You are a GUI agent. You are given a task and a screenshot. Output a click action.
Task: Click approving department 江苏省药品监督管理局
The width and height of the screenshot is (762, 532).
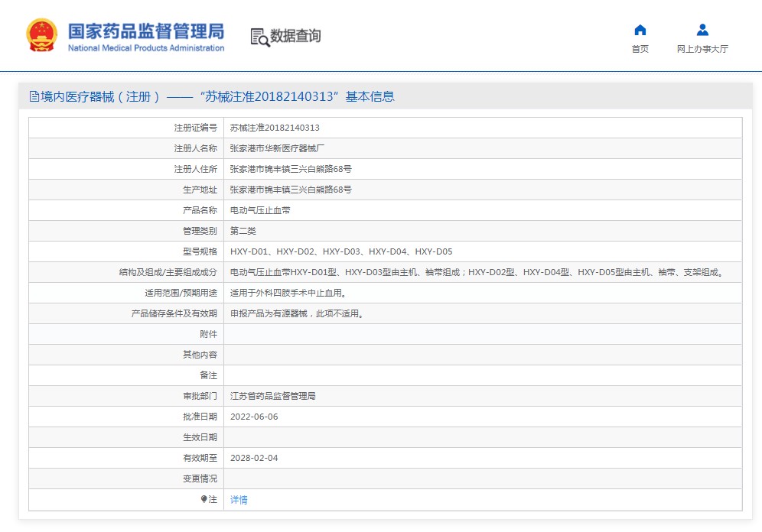pos(273,396)
